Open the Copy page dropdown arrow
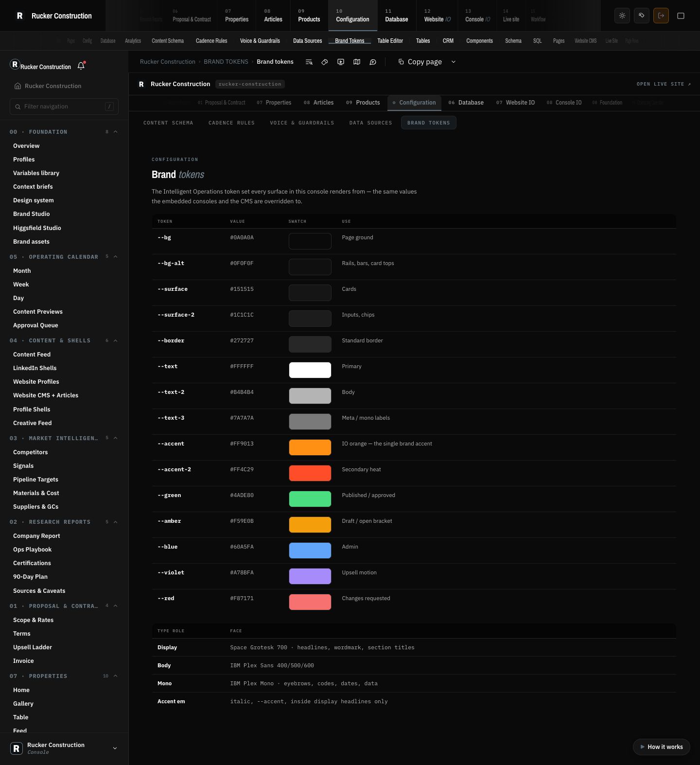This screenshot has height=765, width=700. click(x=454, y=62)
